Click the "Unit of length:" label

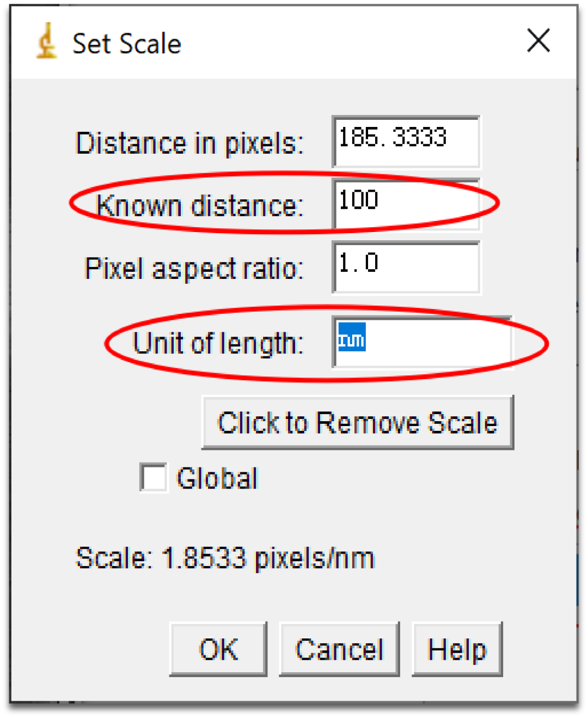(x=218, y=343)
